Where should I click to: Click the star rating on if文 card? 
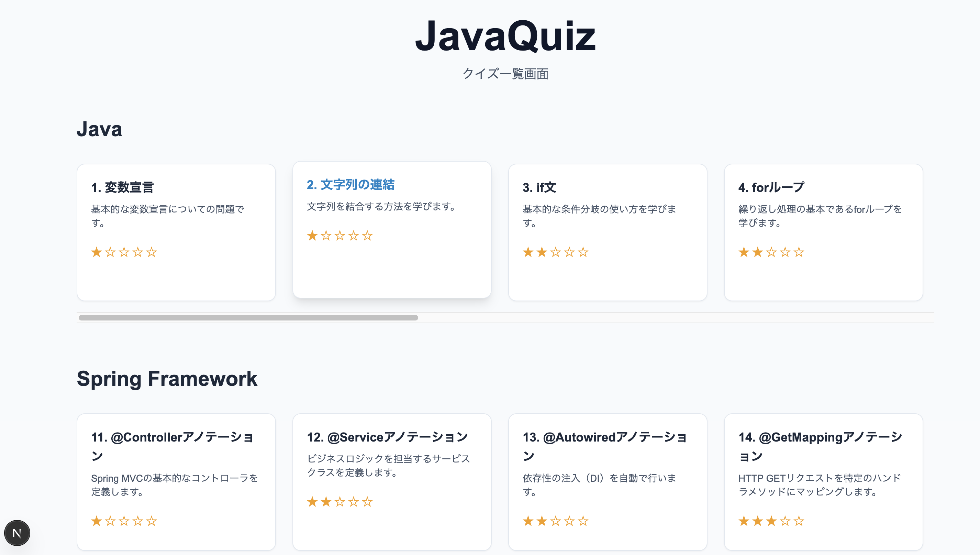(556, 252)
